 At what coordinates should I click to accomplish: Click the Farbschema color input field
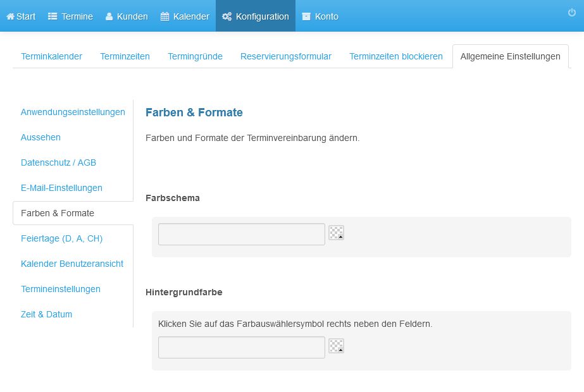(242, 234)
